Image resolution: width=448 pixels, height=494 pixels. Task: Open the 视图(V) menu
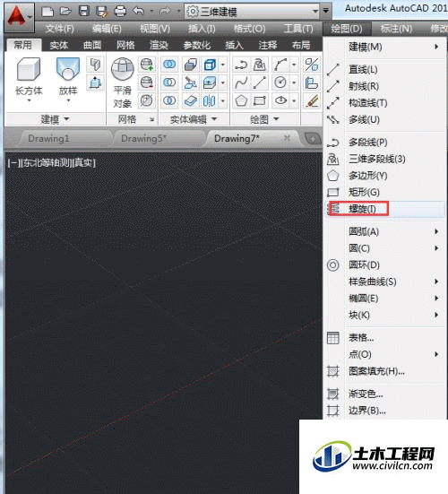155,29
